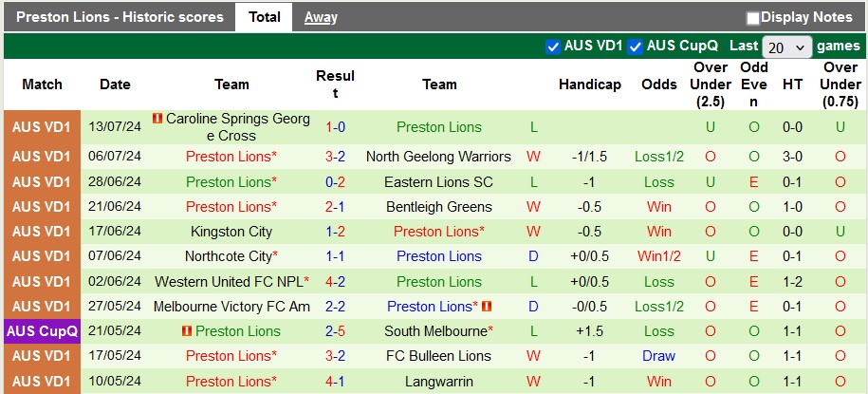868x394 pixels.
Task: Open Kingston City team link
Action: click(231, 232)
